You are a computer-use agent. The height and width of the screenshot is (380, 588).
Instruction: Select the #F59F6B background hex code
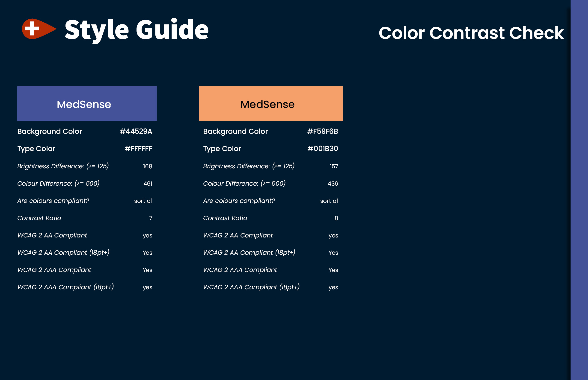322,131
